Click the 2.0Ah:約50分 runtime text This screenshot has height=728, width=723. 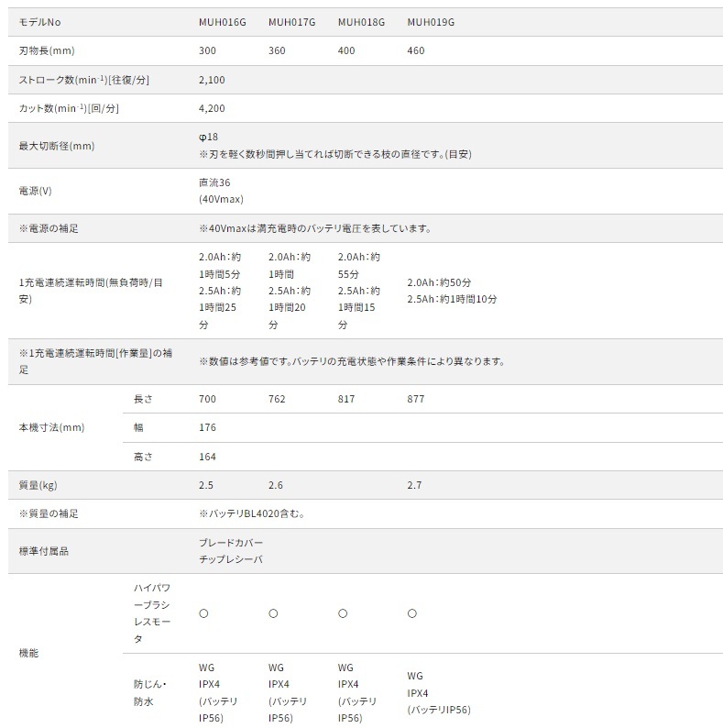click(440, 282)
